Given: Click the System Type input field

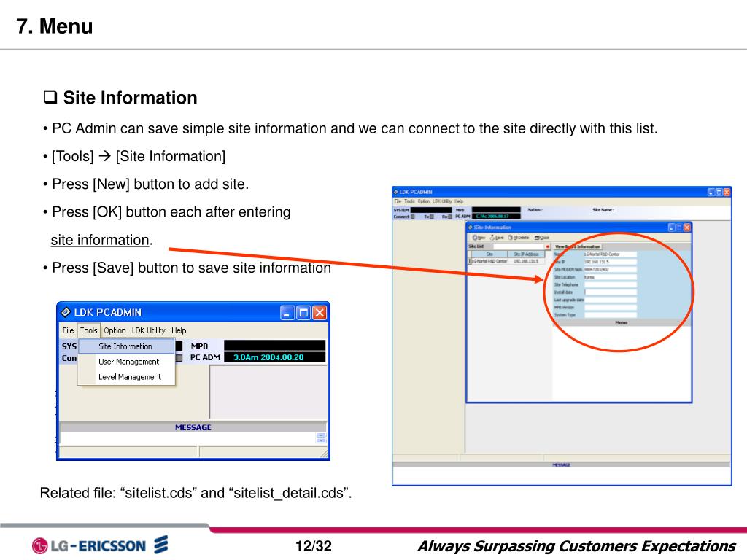Looking at the screenshot, I should [611, 315].
